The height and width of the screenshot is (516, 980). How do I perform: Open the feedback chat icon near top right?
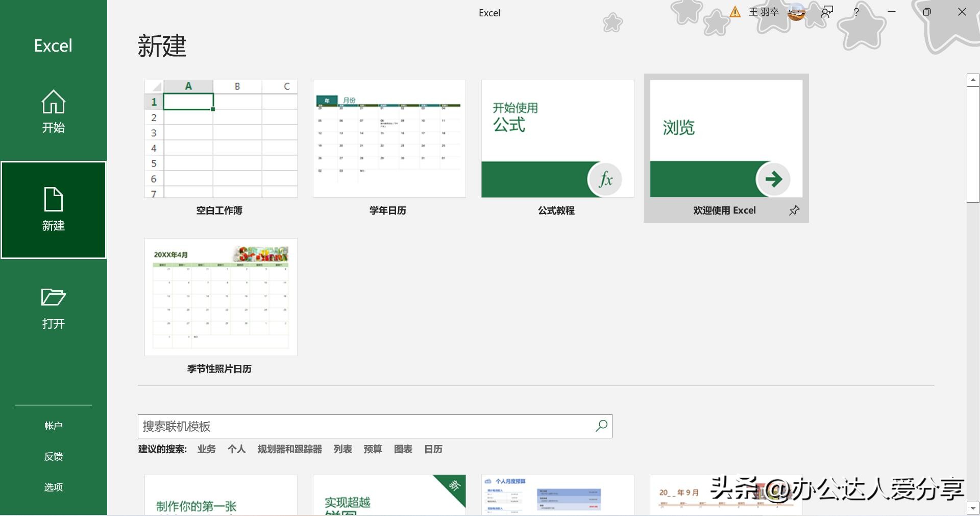coord(826,11)
